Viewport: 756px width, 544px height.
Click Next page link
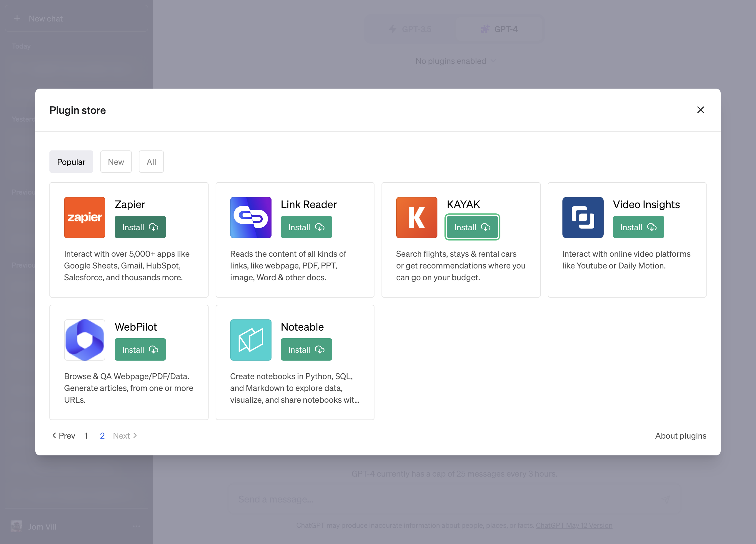coord(125,436)
